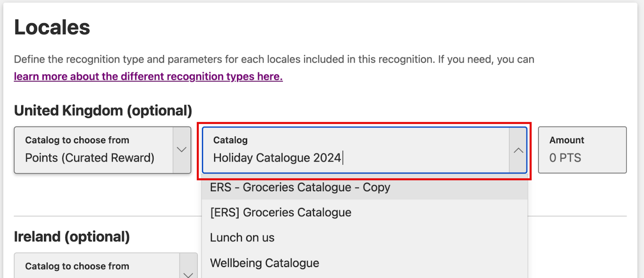Click the 'Ireland (optional)' section heading

pos(72,236)
